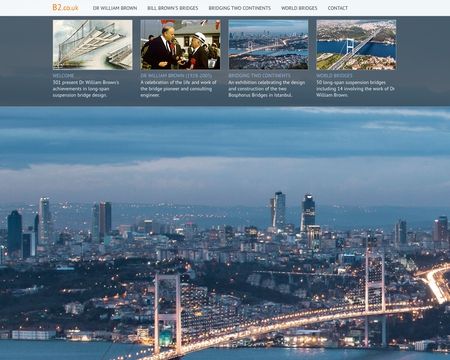Select the two men in suits thumbnail
Screen dimensions: 450x360
coord(180,45)
